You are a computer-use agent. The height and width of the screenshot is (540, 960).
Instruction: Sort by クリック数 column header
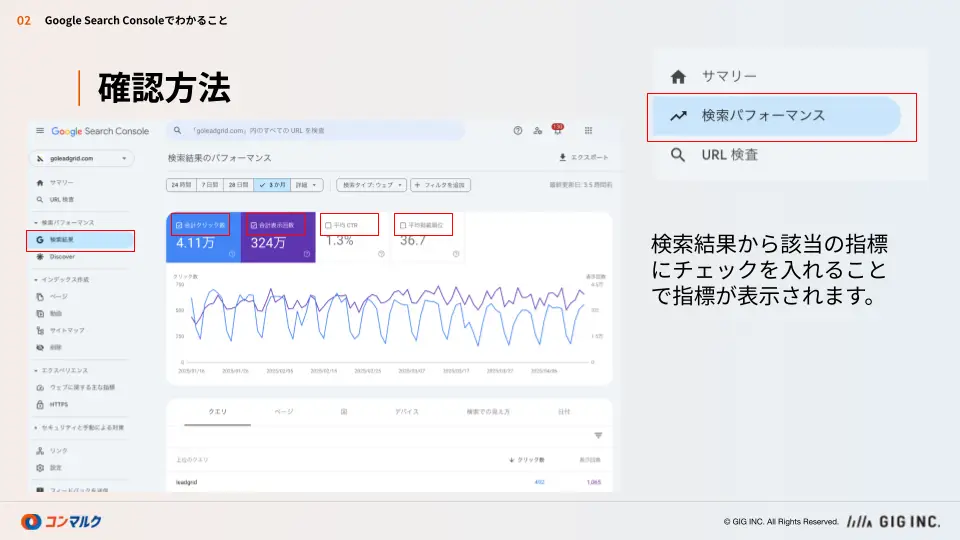coord(527,460)
